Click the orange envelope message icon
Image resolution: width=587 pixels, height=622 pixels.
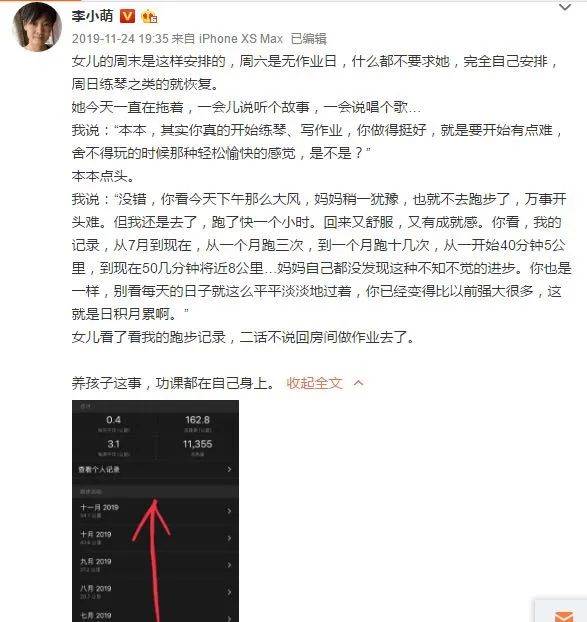tap(564, 616)
